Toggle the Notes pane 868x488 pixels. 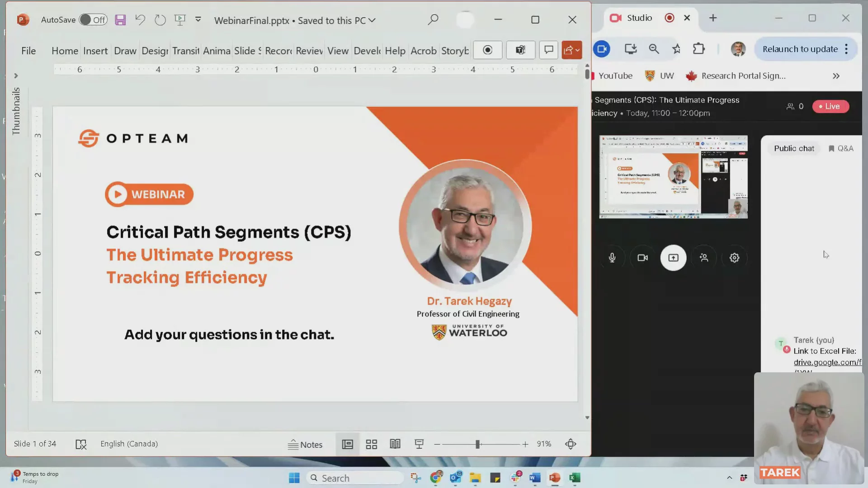pos(305,445)
